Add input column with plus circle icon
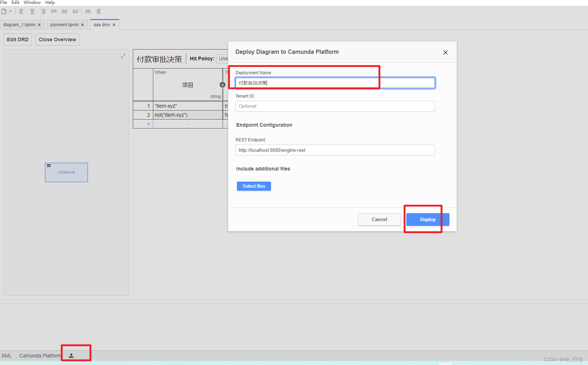The height and width of the screenshot is (365, 588). 223,85
